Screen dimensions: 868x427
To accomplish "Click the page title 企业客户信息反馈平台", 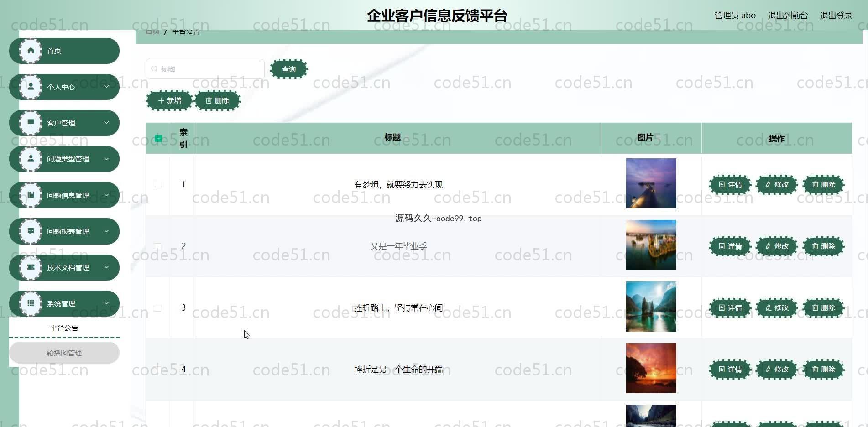I will pos(437,16).
